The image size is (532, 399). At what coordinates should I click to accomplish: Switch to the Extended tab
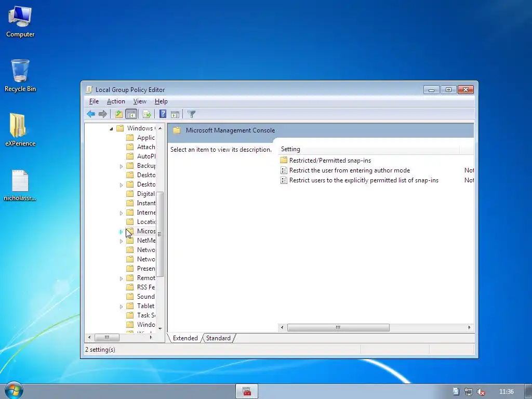[x=185, y=338]
